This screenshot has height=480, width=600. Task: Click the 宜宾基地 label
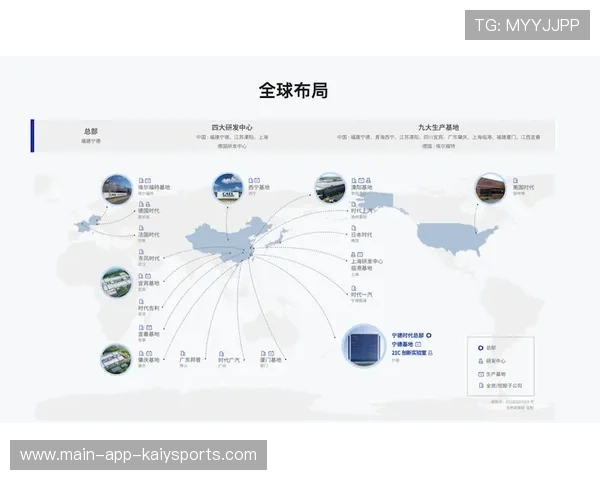coord(149,283)
